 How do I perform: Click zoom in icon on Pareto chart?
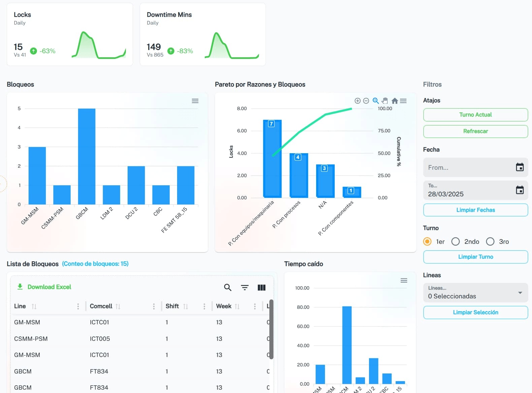[x=358, y=101]
